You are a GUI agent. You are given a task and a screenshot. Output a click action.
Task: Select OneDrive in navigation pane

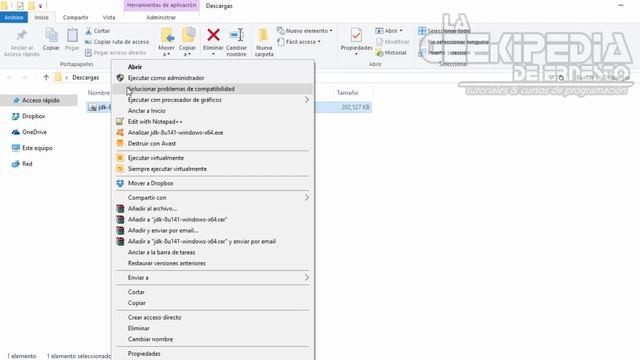tap(29, 132)
